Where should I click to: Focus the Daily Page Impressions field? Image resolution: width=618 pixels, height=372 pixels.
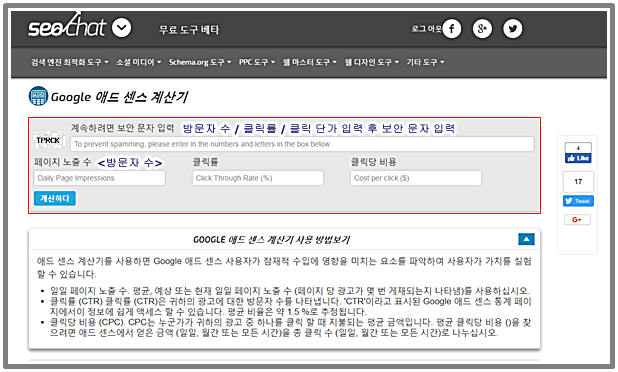(x=99, y=178)
